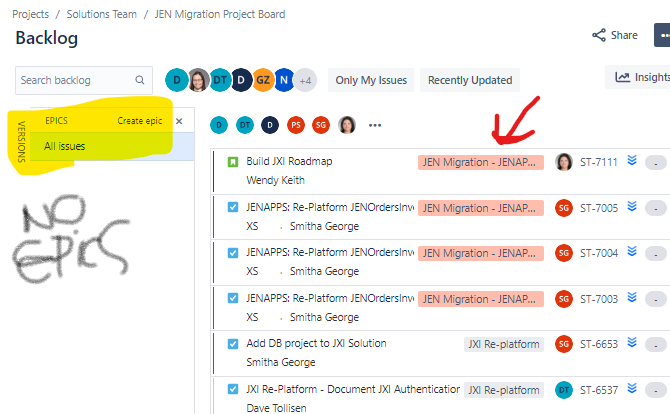Click the priority icon on ST-7005 row

632,206
